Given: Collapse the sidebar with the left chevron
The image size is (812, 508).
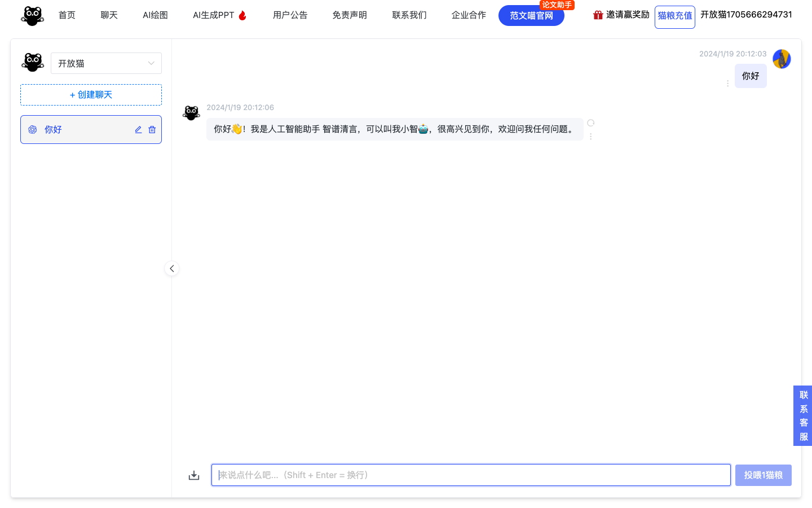Looking at the screenshot, I should point(172,268).
